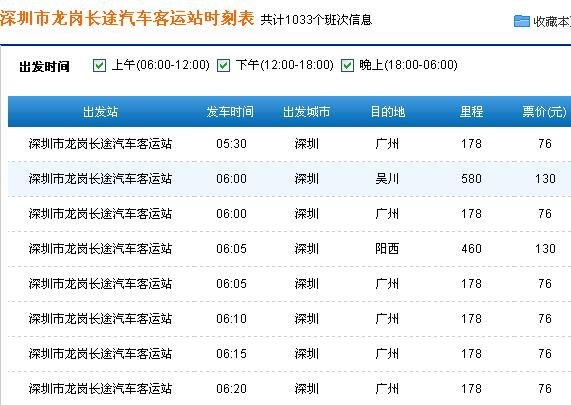Click the page title 深圳市龙岗长途汽车客运站时刻表
This screenshot has width=571, height=405.
(127, 18)
